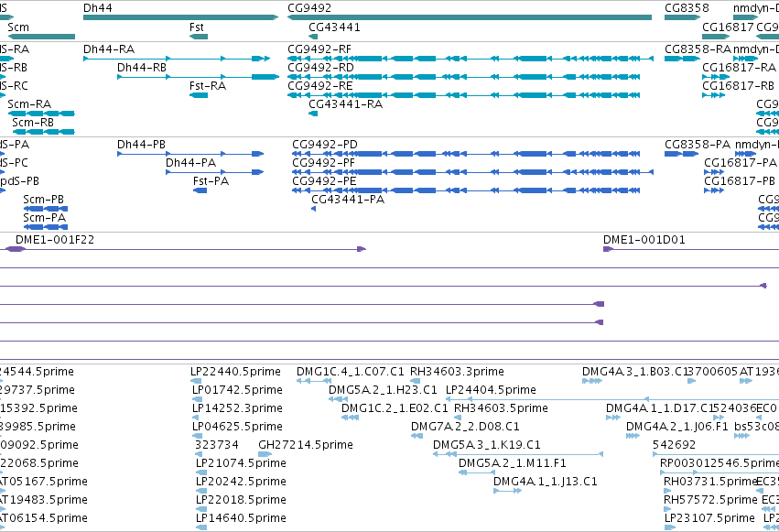779x532 pixels.
Task: Click the DMG7A.2_2.D08.C1 feature
Action: 417,437
